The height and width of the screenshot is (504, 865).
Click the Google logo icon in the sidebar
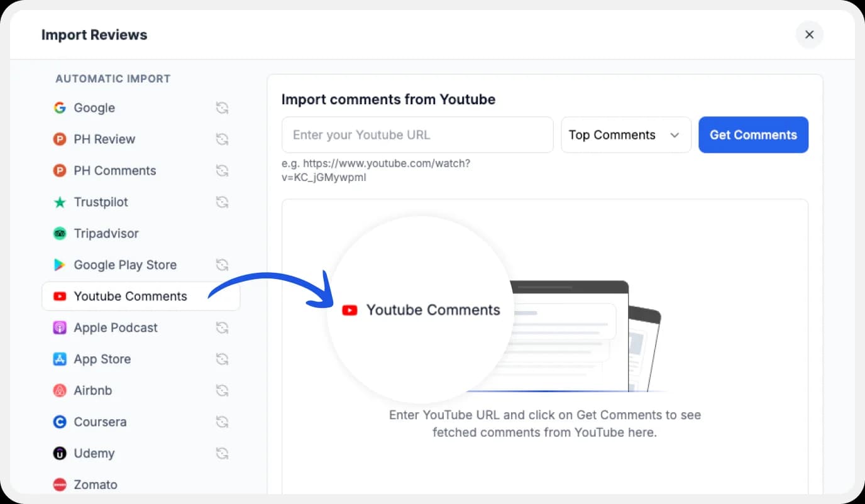click(x=60, y=107)
